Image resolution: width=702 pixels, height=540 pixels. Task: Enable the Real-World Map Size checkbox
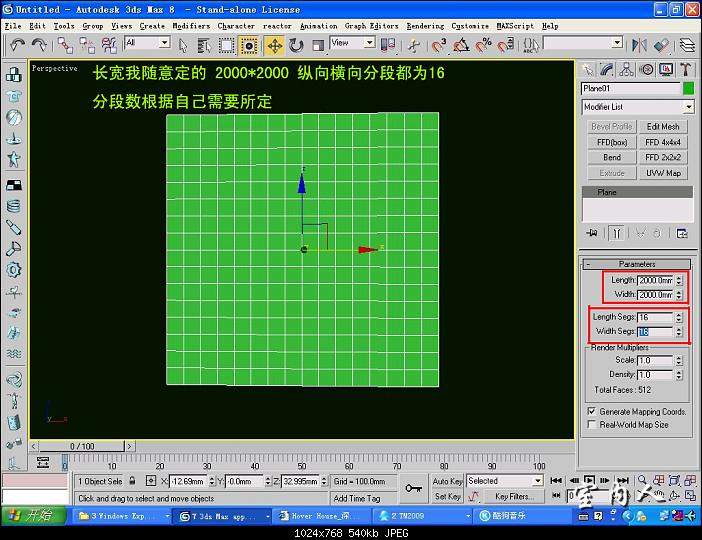pos(592,425)
